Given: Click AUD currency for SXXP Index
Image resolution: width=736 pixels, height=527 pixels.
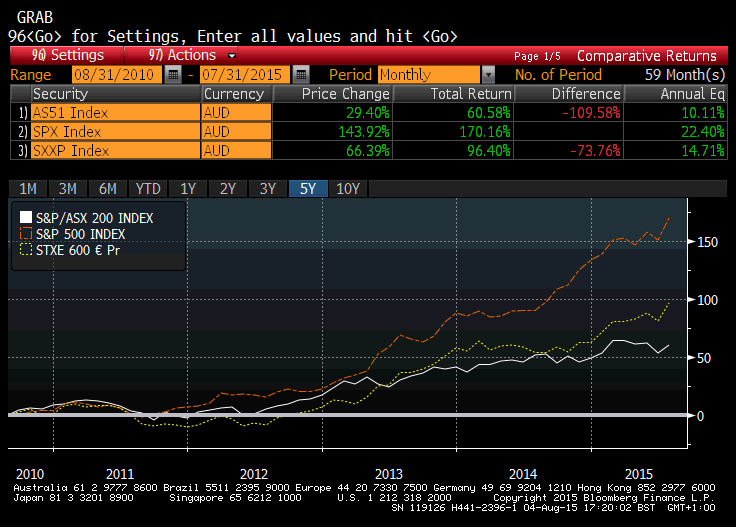Looking at the screenshot, I should point(236,151).
